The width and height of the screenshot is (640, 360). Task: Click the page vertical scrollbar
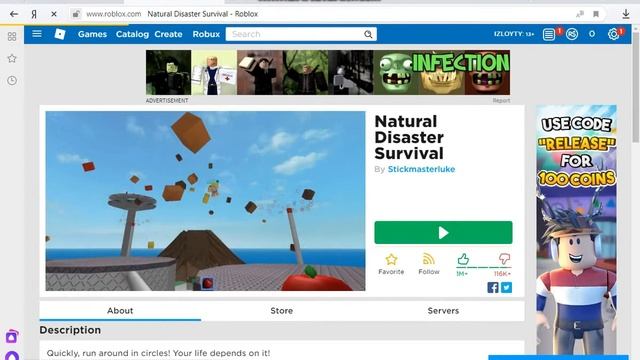click(636, 88)
